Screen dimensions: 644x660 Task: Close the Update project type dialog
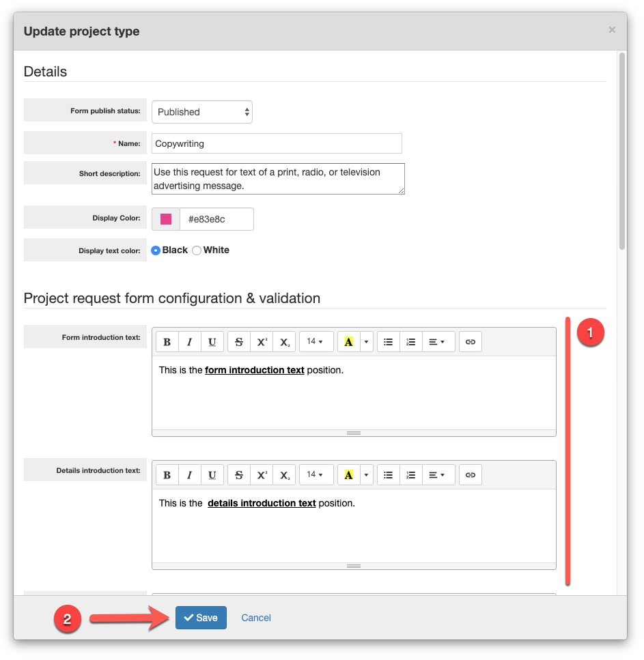click(612, 30)
